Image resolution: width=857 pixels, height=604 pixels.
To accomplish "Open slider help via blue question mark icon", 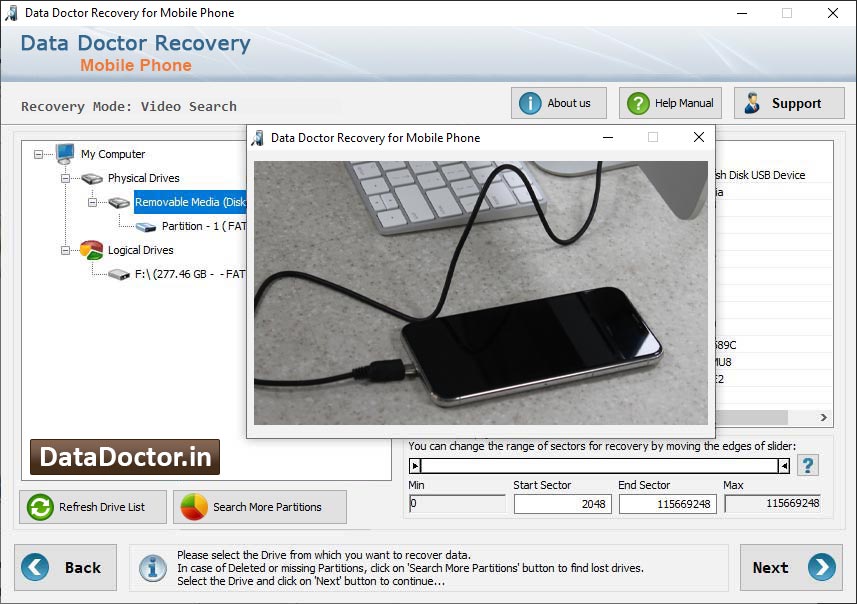I will 806,464.
